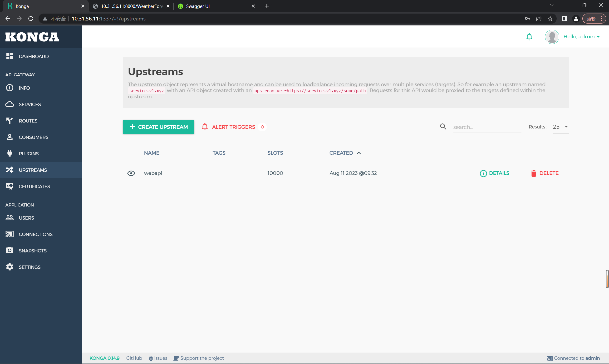Open the GitHub footer link
The width and height of the screenshot is (609, 364).
pos(134,358)
